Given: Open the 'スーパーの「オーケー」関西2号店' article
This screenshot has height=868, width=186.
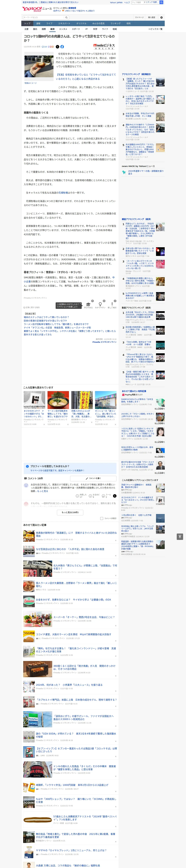Looking at the screenshot, I should (84, 617).
